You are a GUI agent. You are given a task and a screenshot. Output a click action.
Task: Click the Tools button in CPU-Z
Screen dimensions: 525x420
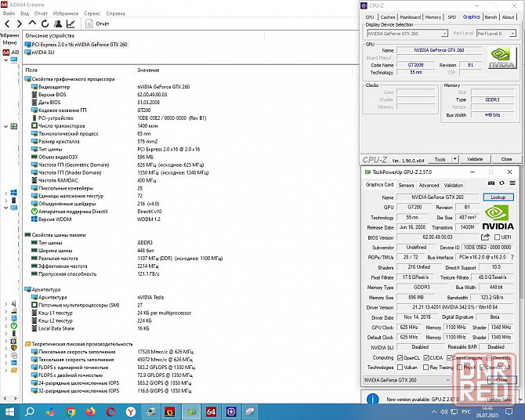pos(440,159)
